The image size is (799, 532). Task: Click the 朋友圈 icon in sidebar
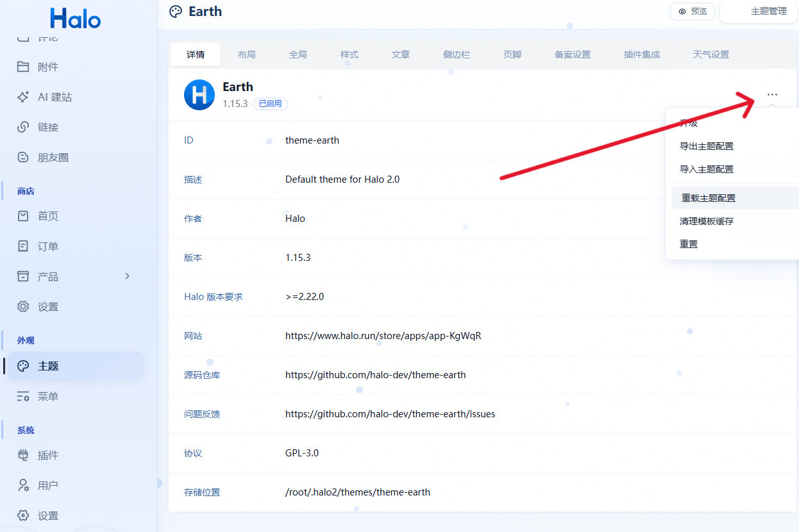click(x=23, y=157)
